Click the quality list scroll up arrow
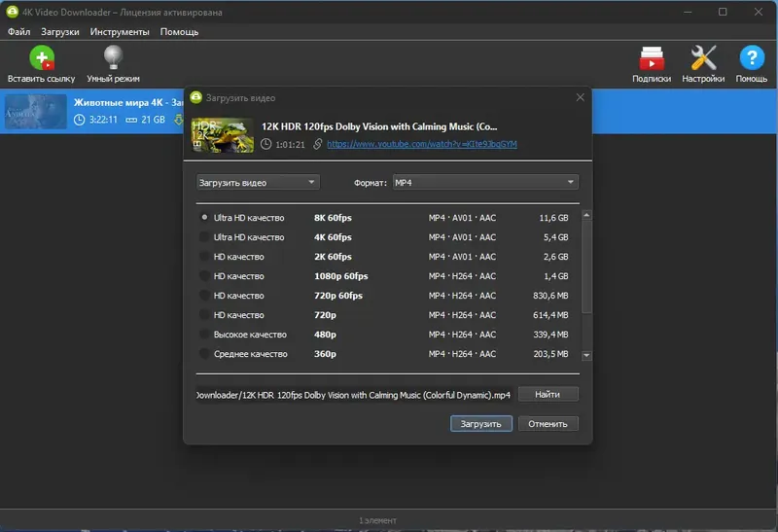Viewport: 778px width, 532px height. click(586, 215)
